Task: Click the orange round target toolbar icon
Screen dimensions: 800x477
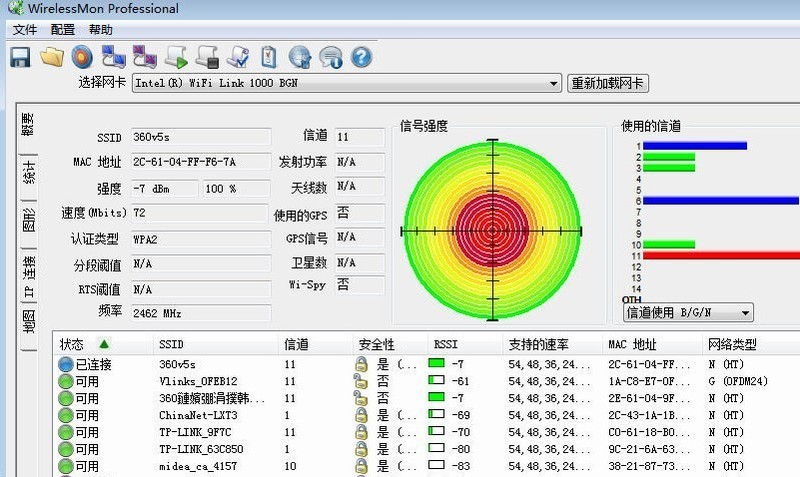Action: point(82,57)
